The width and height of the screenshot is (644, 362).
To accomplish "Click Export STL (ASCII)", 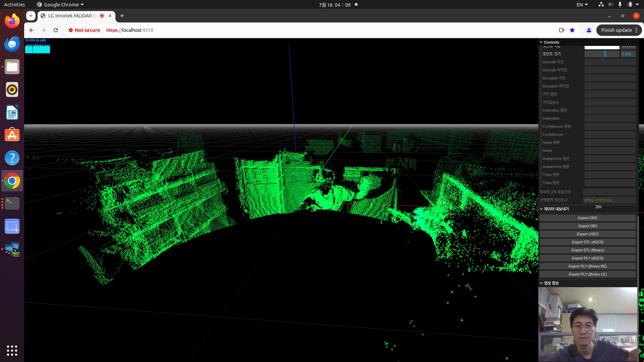I will [x=588, y=242].
